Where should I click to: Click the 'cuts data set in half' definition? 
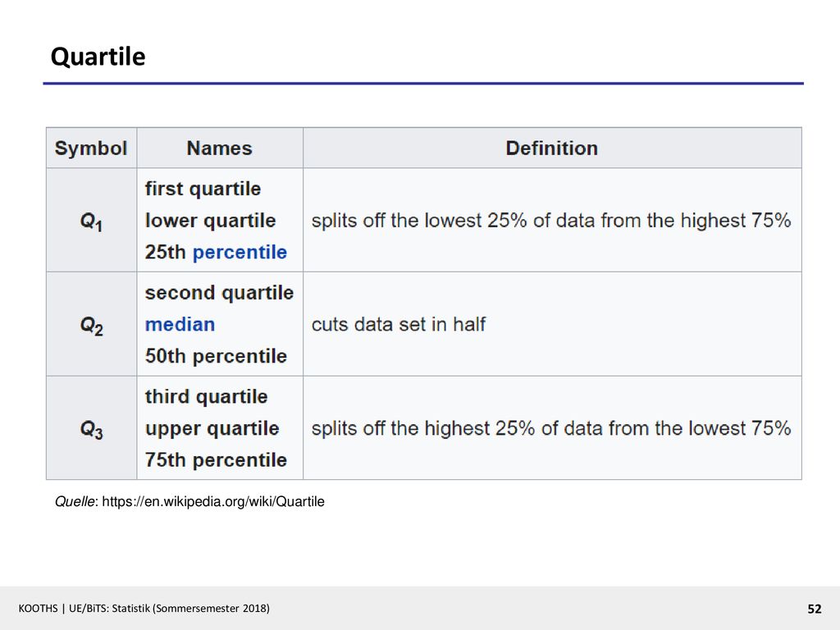(x=399, y=324)
